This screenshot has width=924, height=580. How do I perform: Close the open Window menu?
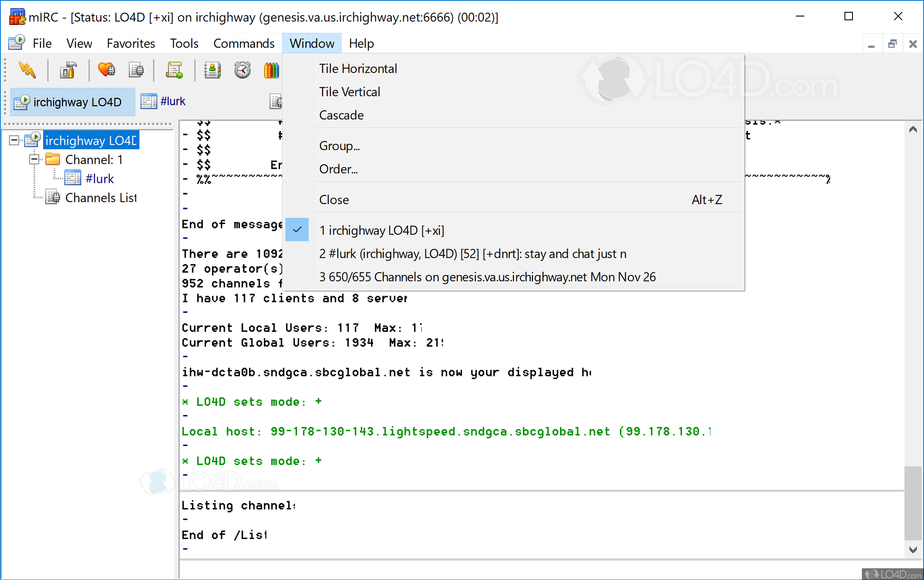pyautogui.click(x=312, y=43)
